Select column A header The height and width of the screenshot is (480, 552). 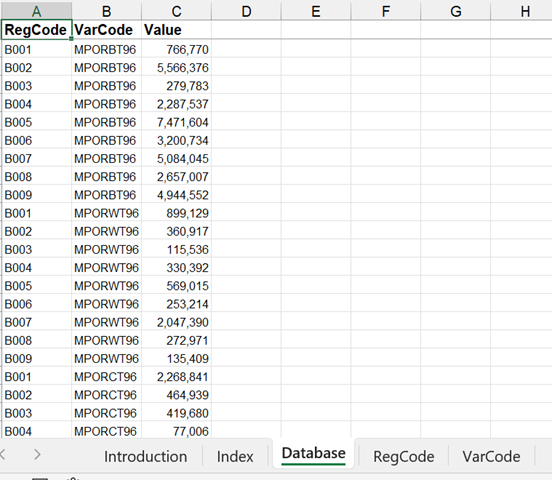(36, 11)
